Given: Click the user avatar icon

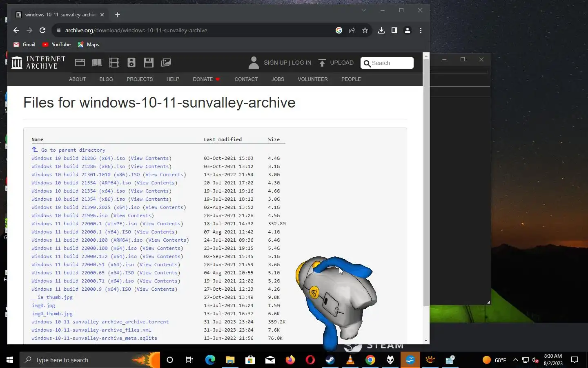Looking at the screenshot, I should click(x=254, y=63).
